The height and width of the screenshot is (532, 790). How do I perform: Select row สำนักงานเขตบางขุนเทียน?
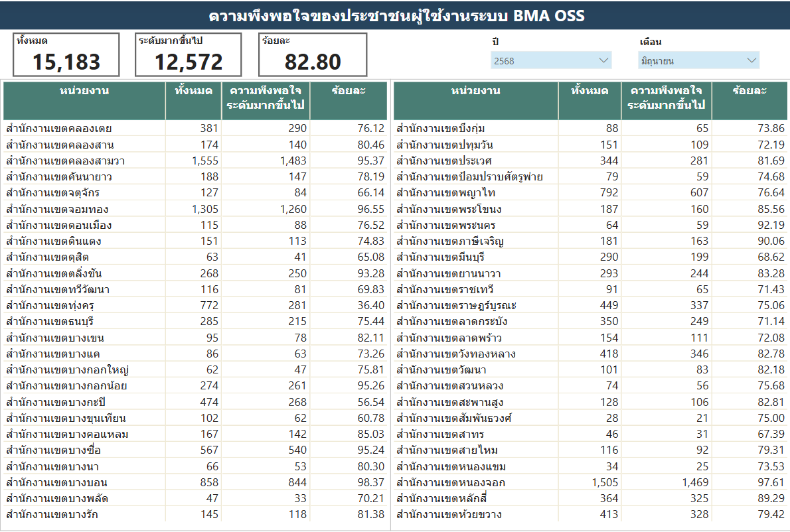tap(195, 419)
